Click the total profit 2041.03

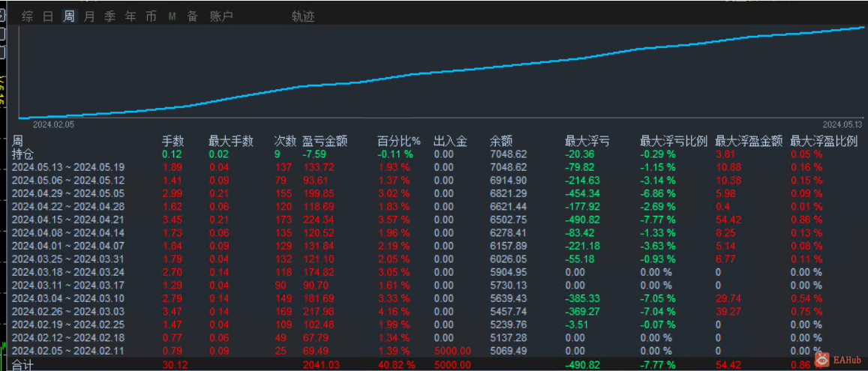point(322,365)
